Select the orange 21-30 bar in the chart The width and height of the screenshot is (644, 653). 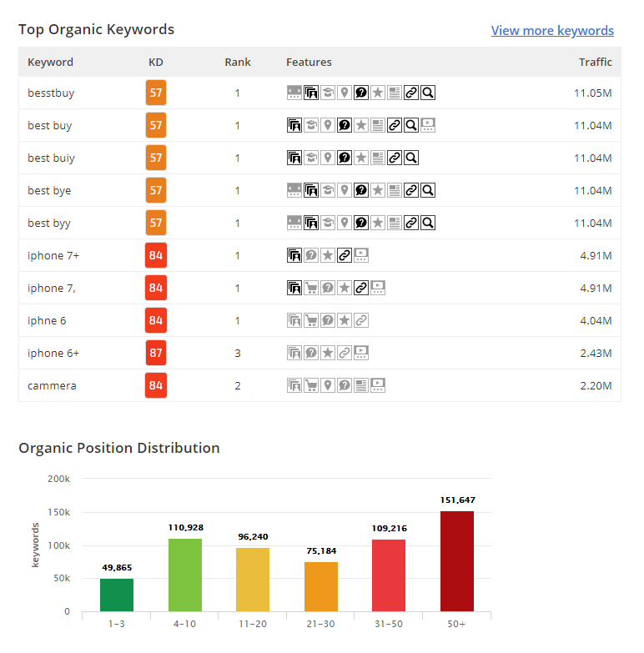pos(320,586)
